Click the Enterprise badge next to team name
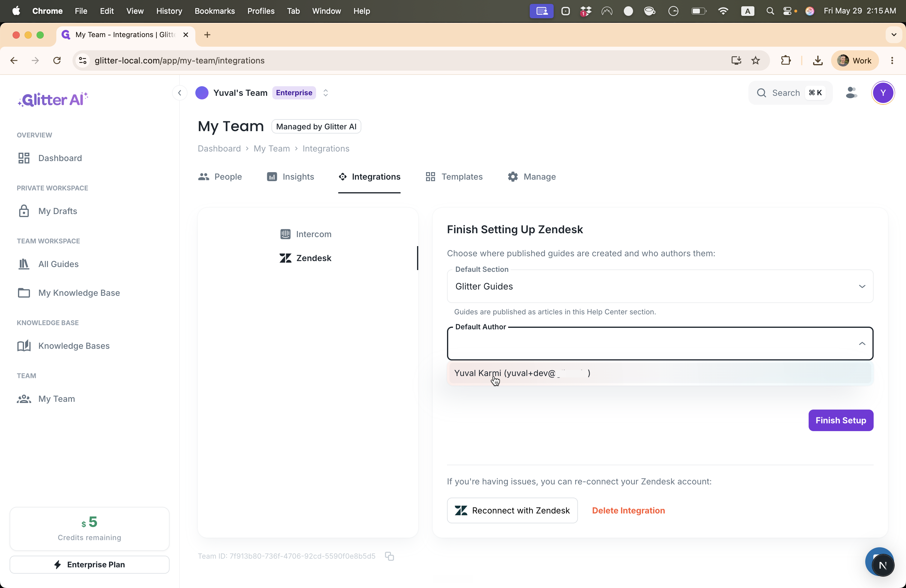 pyautogui.click(x=294, y=93)
